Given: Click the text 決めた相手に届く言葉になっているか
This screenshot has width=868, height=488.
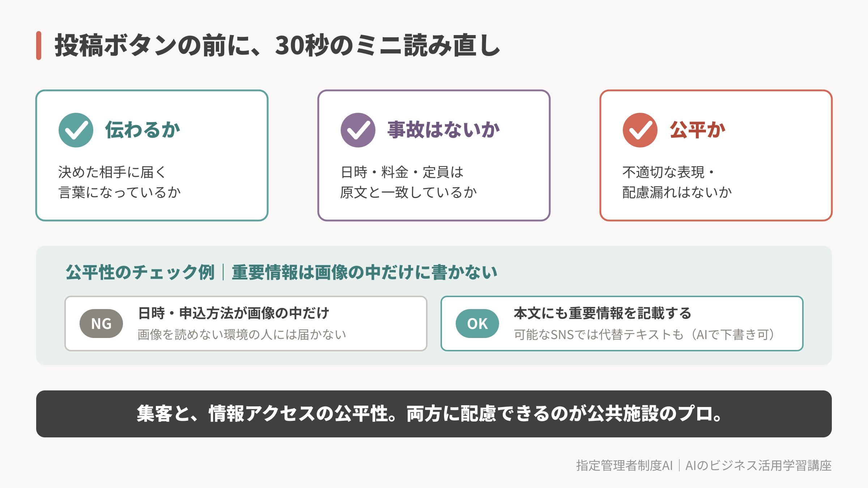Looking at the screenshot, I should pos(119,182).
